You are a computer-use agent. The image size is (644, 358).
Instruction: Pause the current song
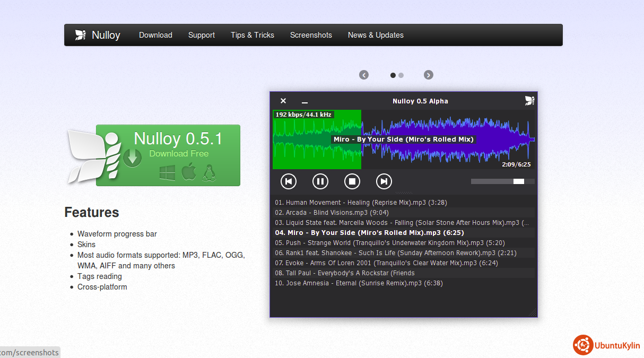320,181
